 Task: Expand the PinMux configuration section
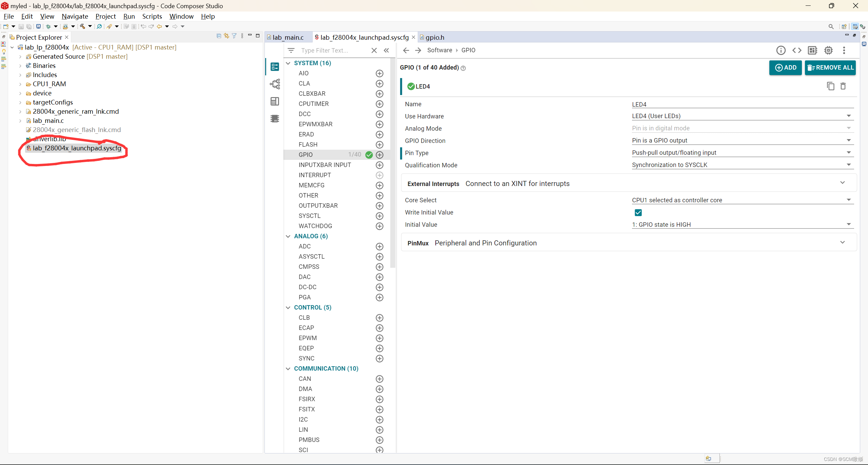point(842,243)
